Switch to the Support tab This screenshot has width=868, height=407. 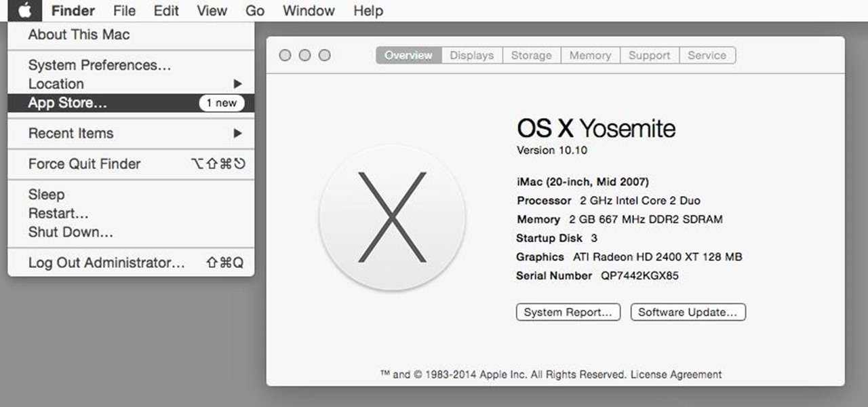649,56
